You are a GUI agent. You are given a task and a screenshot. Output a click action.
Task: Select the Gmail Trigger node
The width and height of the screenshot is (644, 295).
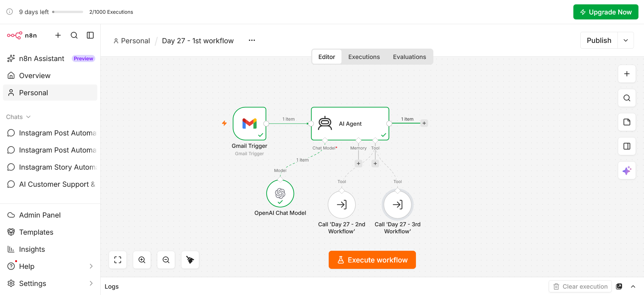click(250, 124)
